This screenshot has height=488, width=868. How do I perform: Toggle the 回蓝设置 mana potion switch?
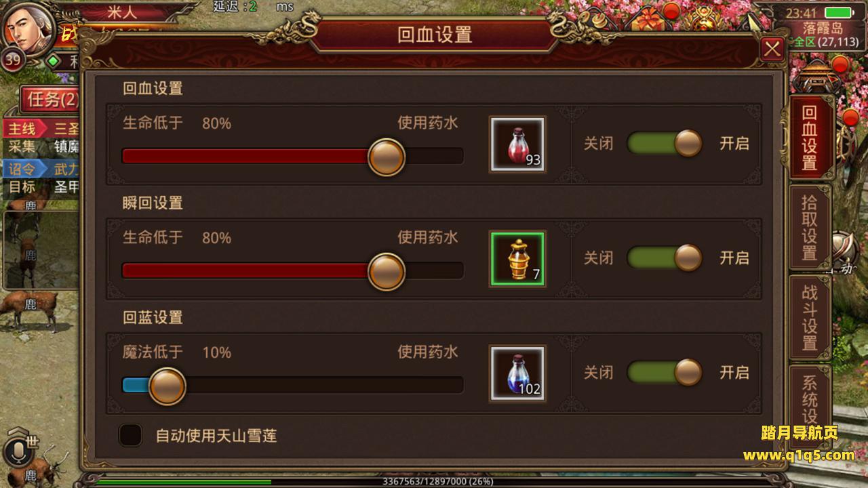coord(665,372)
